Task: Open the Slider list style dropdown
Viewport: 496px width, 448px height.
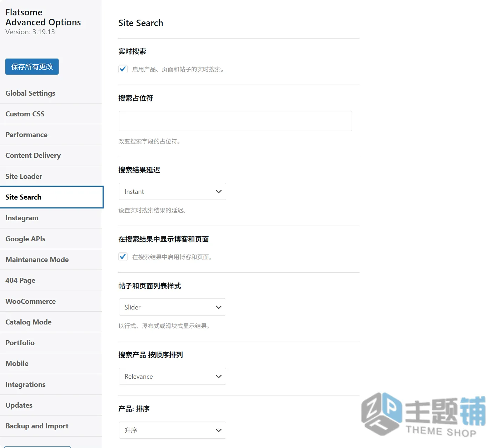Action: [173, 307]
